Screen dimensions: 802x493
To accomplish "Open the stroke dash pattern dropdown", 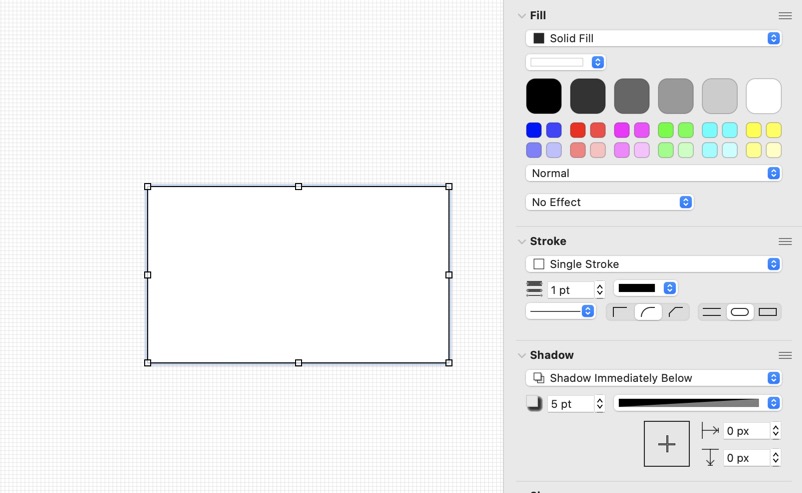I will tap(560, 311).
